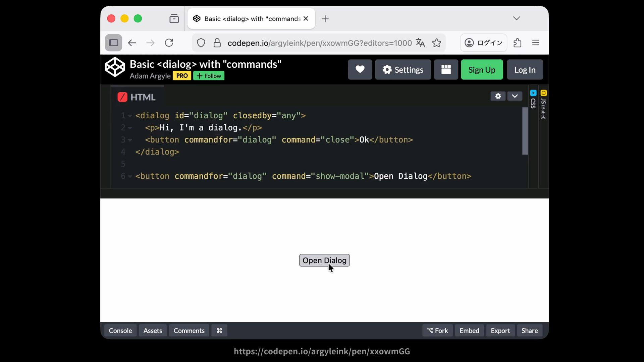Expand the HTML editor chevron dropdown

[515, 96]
